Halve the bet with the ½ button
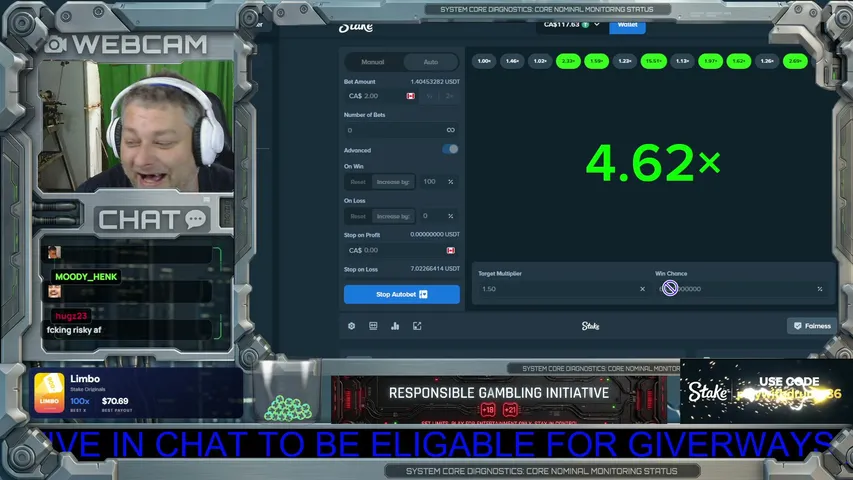Screen dimensions: 853x480 tap(429, 96)
